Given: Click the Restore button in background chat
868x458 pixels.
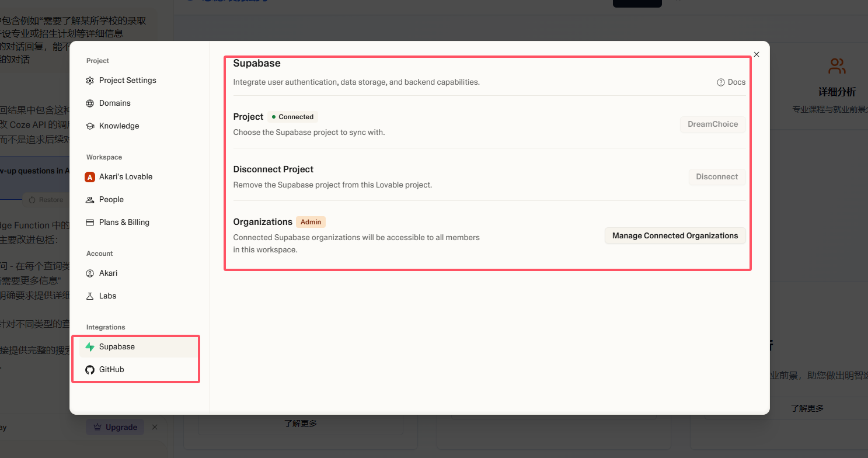Looking at the screenshot, I should (46, 200).
